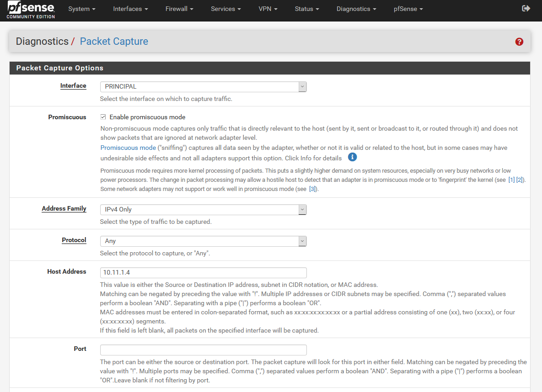Click the pfSense Community Edition logo
The height and width of the screenshot is (392, 542).
pos(31,10)
